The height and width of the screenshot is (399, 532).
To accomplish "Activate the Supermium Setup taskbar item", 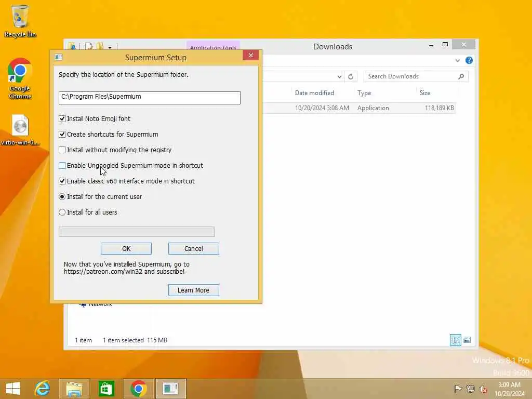I will click(170, 389).
